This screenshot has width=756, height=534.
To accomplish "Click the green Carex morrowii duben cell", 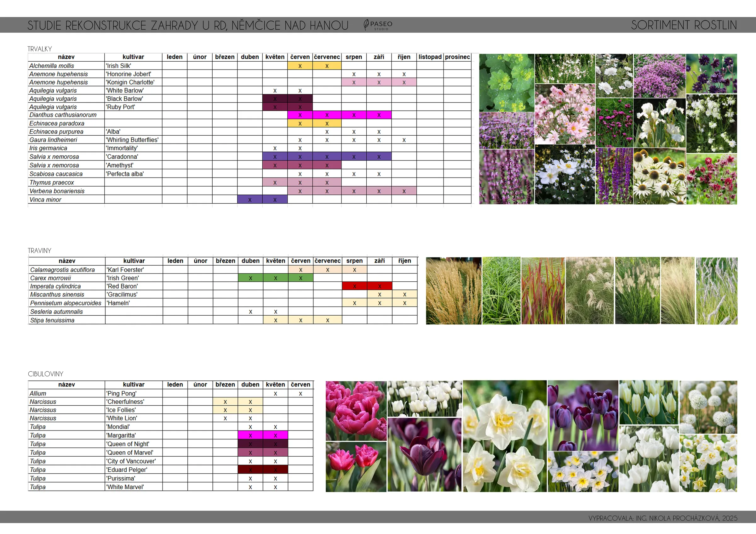I will (x=250, y=278).
